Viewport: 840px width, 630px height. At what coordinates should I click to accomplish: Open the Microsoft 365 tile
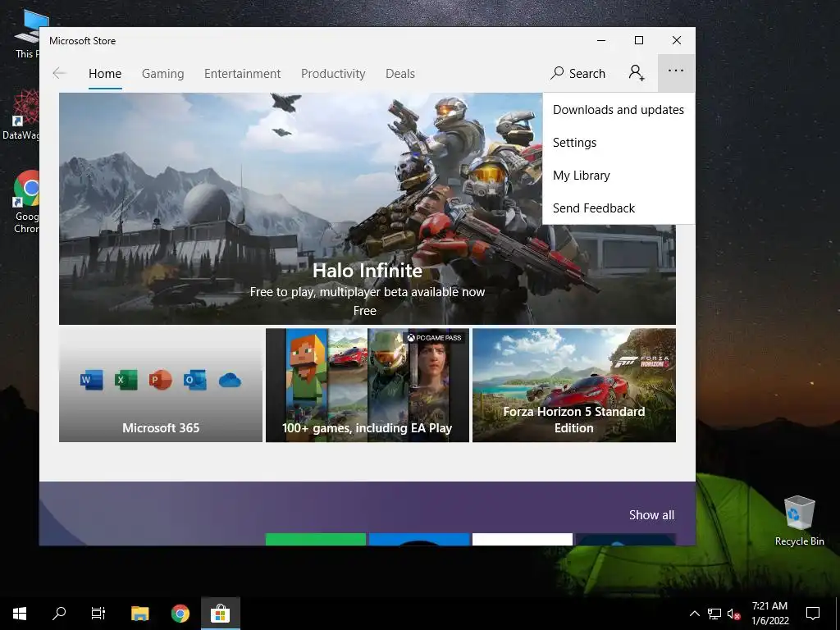[x=161, y=386]
